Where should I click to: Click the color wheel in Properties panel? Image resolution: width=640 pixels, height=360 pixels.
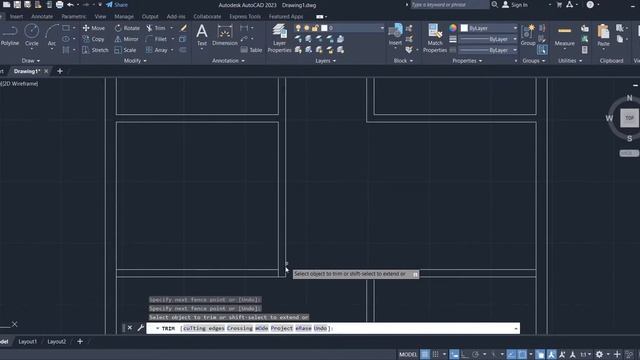tap(453, 28)
